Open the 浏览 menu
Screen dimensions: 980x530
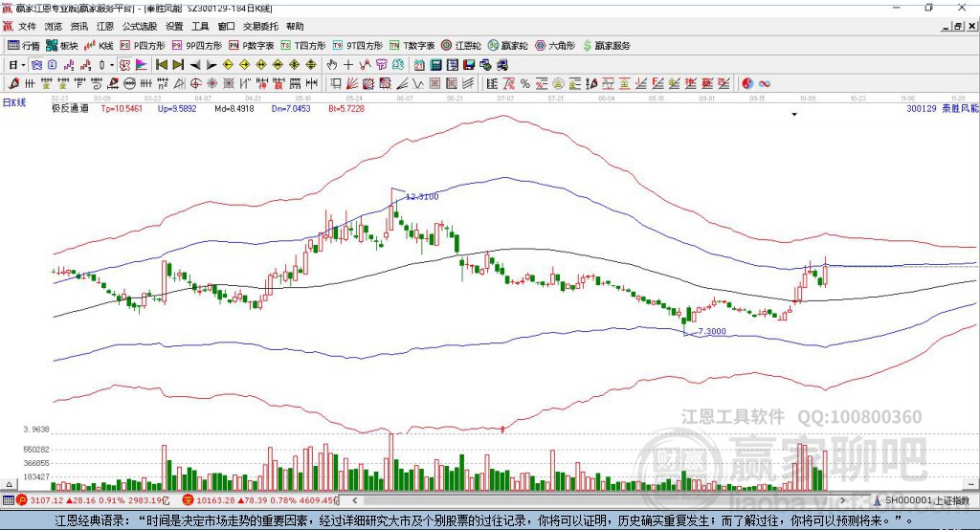click(54, 26)
